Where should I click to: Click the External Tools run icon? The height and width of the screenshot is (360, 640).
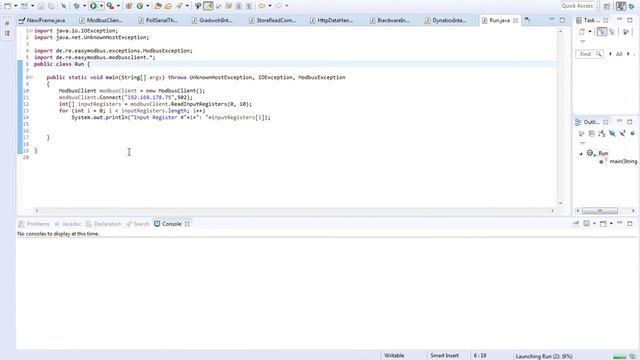(110, 6)
